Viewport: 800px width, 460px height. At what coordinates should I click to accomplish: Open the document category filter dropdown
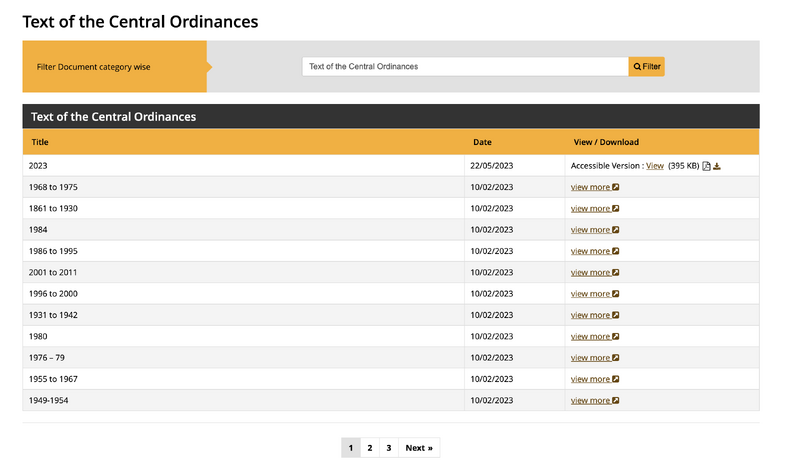[465, 67]
